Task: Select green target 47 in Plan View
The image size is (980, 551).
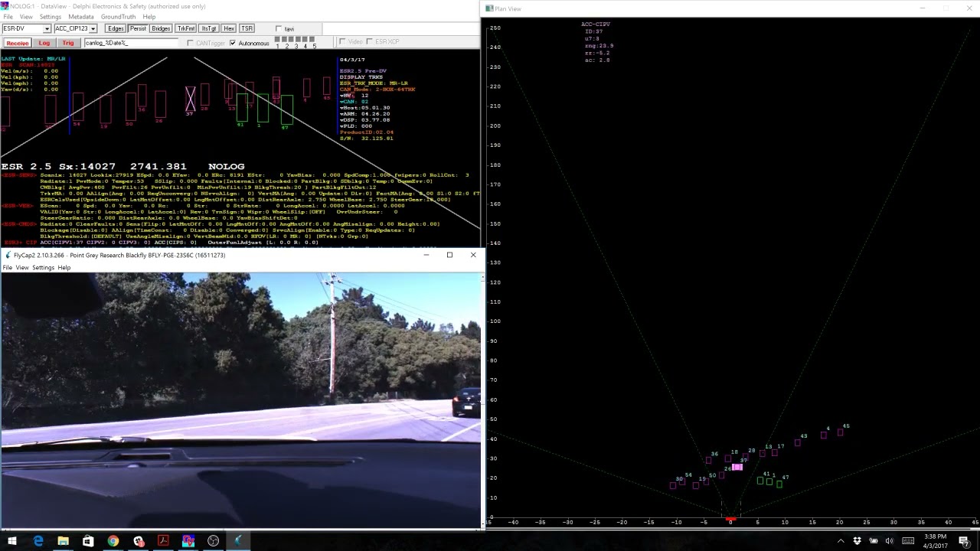Action: 779,484
